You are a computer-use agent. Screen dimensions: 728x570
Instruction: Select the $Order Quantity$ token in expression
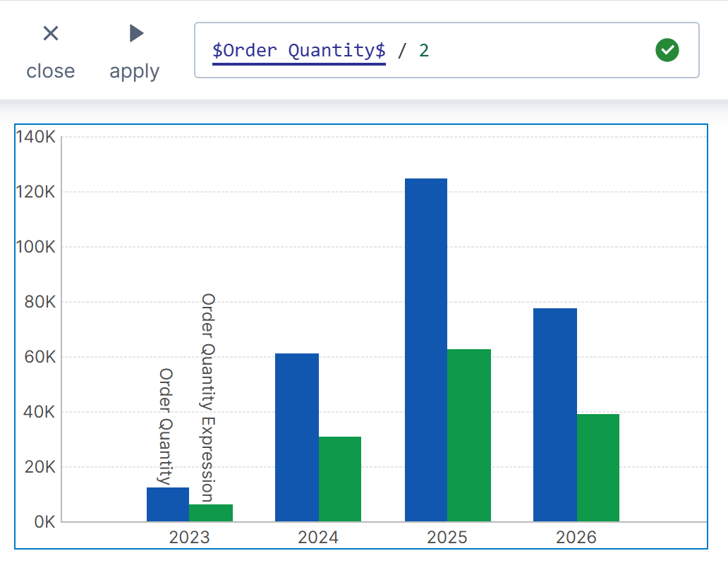298,50
